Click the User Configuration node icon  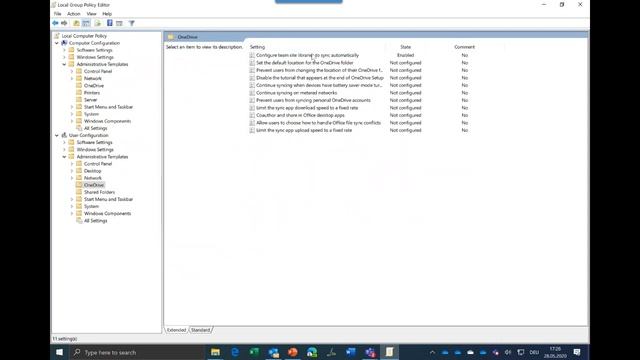(x=64, y=135)
